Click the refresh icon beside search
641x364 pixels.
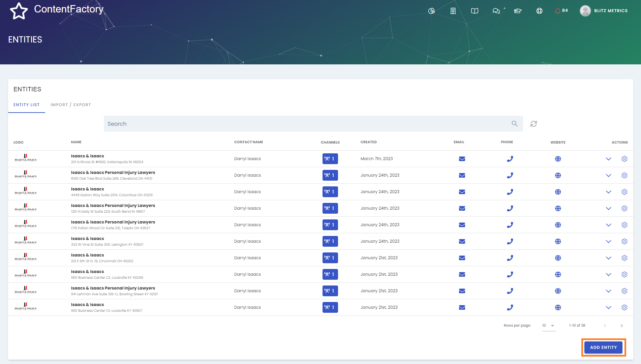click(533, 124)
